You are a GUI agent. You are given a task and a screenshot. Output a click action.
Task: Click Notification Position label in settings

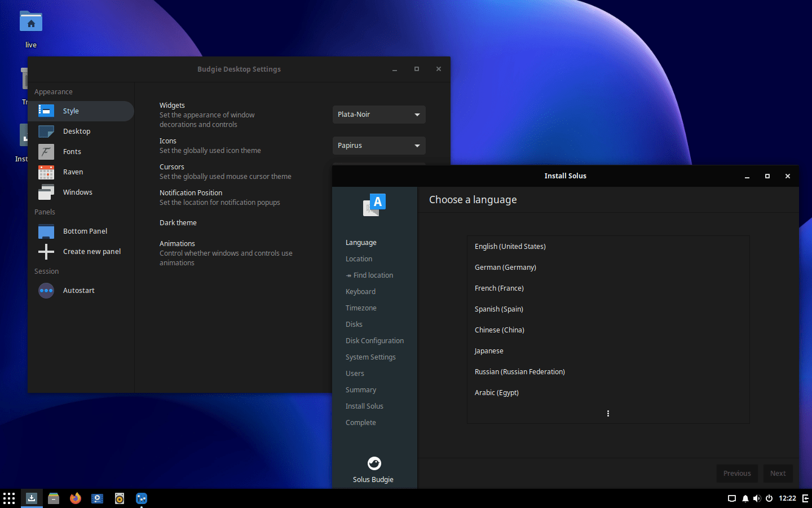tap(191, 193)
